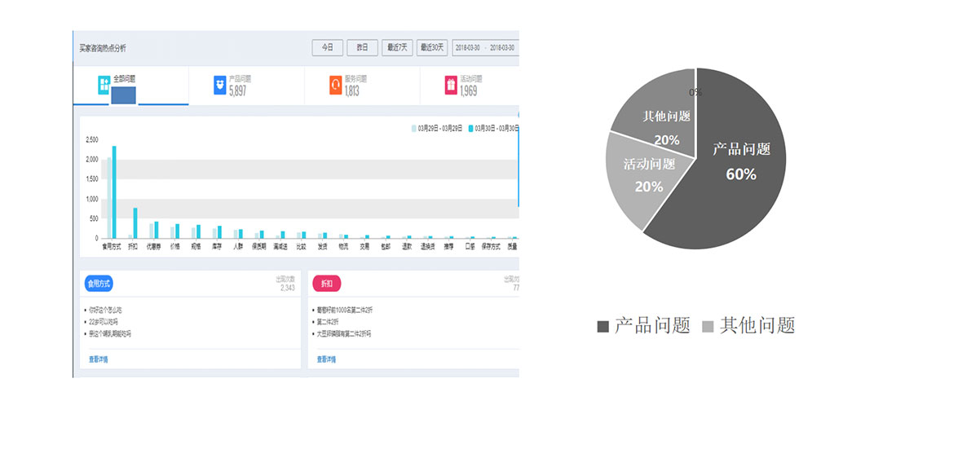
Task: Click the 库存 axis label
Action: point(217,245)
